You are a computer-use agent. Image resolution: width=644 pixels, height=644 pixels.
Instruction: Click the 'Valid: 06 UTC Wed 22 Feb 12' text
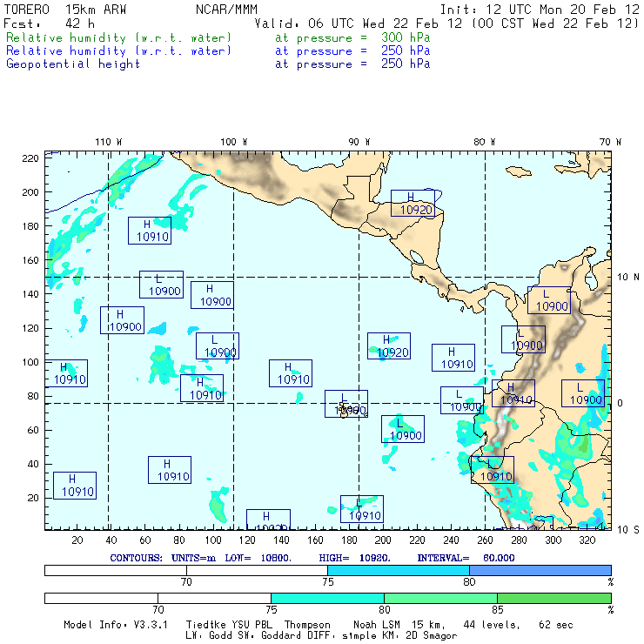point(359,23)
